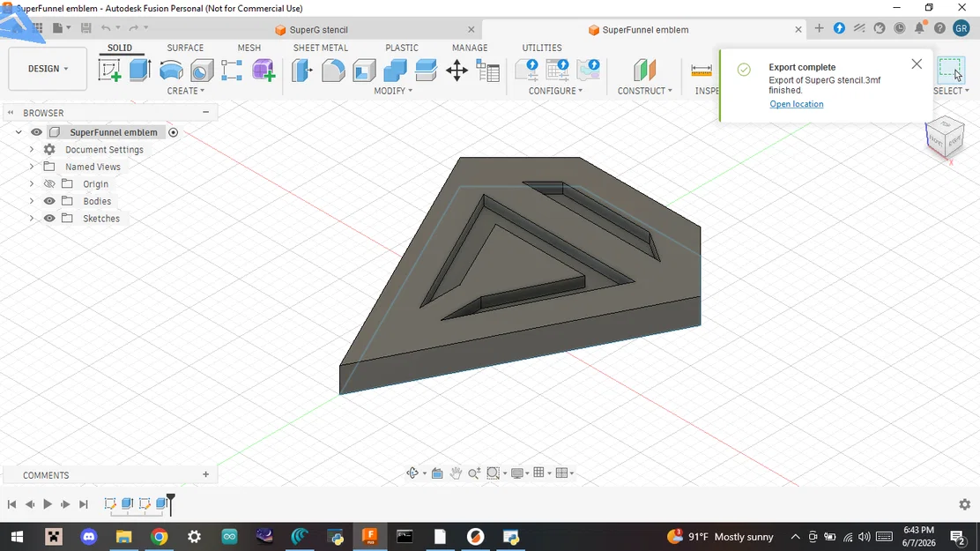The height and width of the screenshot is (551, 980).
Task: Expand the Sketches node
Action: pos(32,219)
